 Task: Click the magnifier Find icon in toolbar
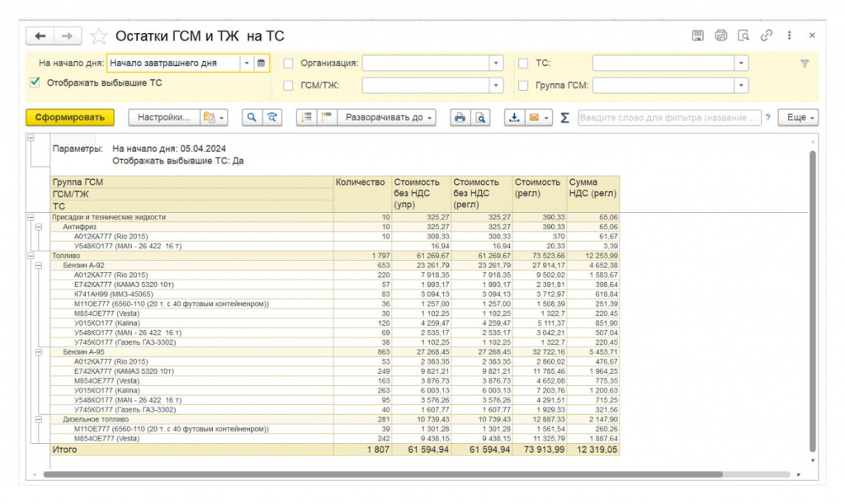(x=251, y=117)
